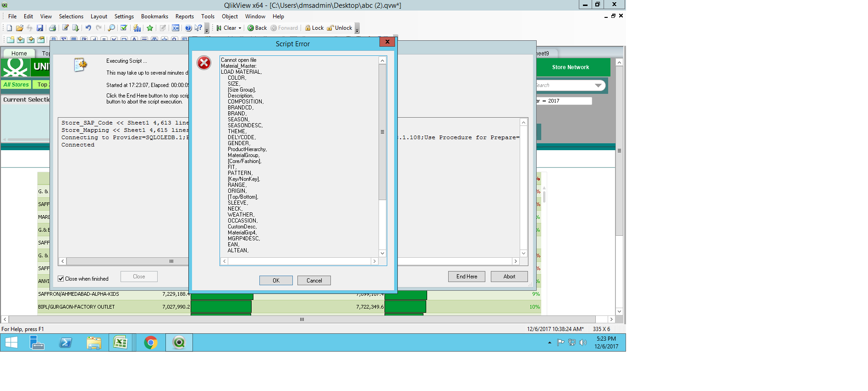The image size is (868, 391).
Task: Open Google Chrome from the taskbar
Action: [x=151, y=342]
